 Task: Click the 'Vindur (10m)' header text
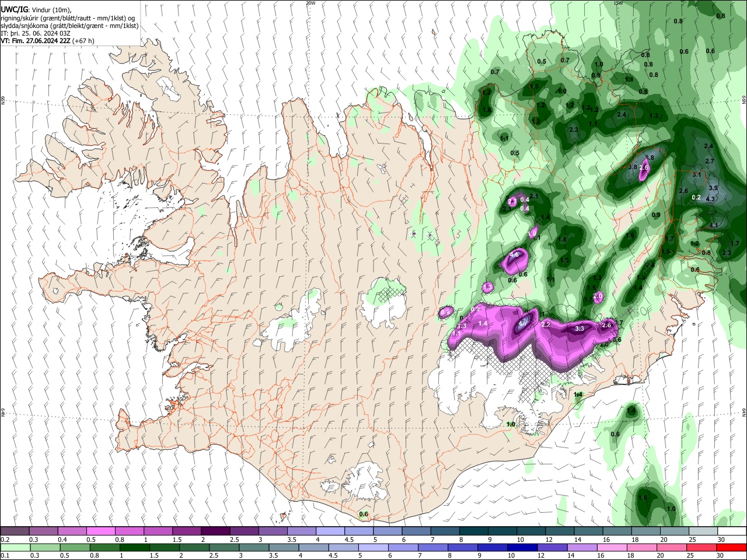point(50,10)
